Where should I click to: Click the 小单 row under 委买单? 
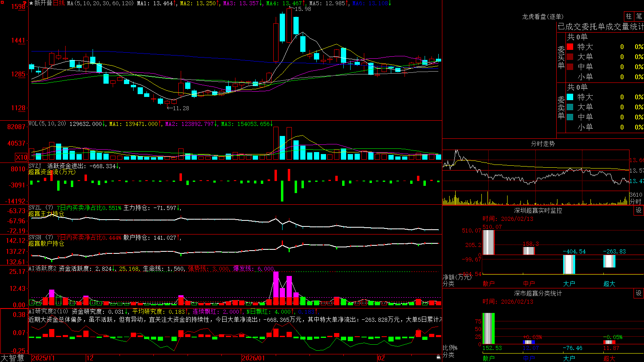[x=605, y=77]
